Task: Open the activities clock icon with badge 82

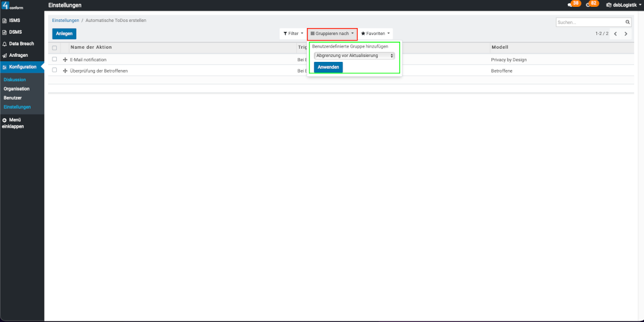Action: (589, 5)
